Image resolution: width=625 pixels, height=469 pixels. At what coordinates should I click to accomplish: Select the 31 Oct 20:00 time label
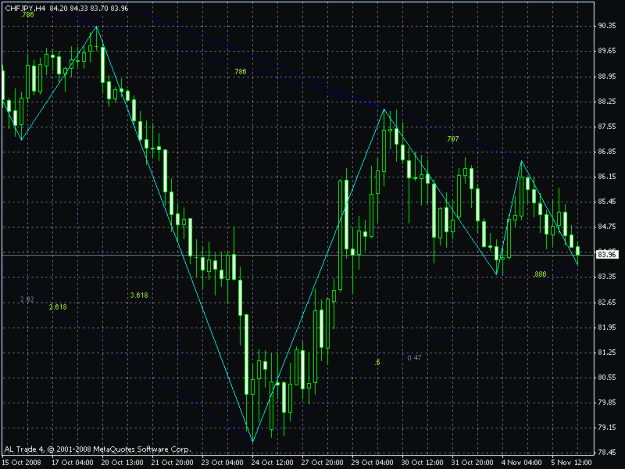pyautogui.click(x=472, y=462)
